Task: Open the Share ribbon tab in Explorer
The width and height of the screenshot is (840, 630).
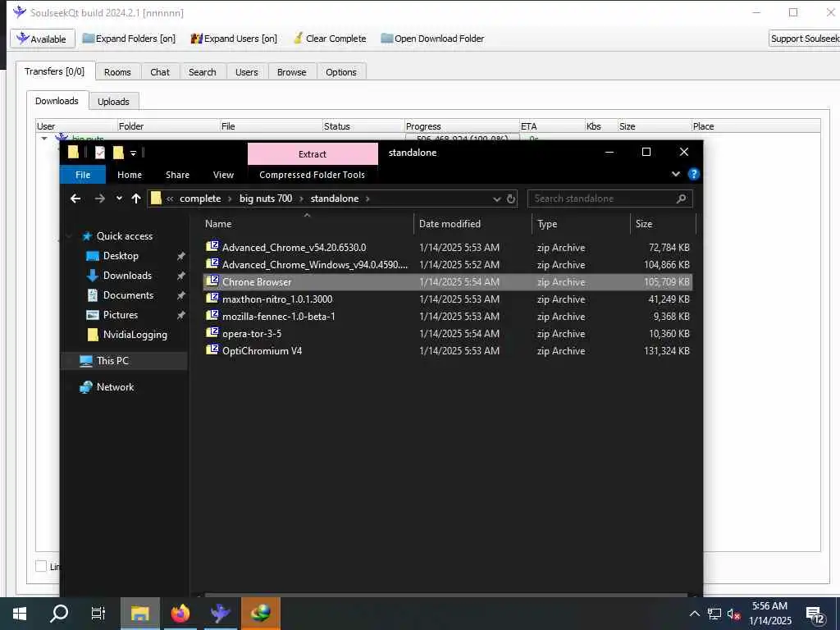Action: [x=177, y=175]
